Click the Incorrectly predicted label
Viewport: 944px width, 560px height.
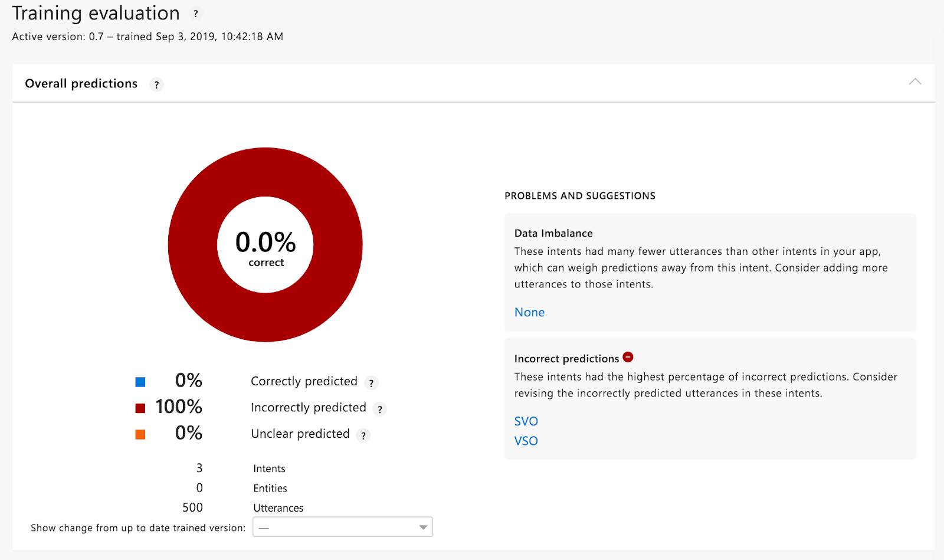[x=309, y=408]
